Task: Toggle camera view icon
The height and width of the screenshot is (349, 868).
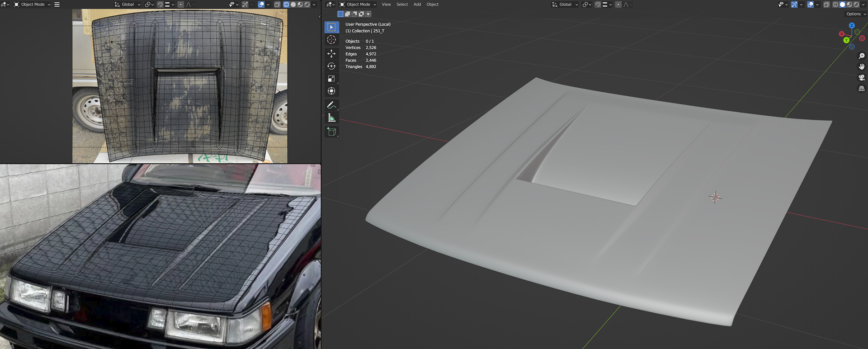Action: [862, 78]
